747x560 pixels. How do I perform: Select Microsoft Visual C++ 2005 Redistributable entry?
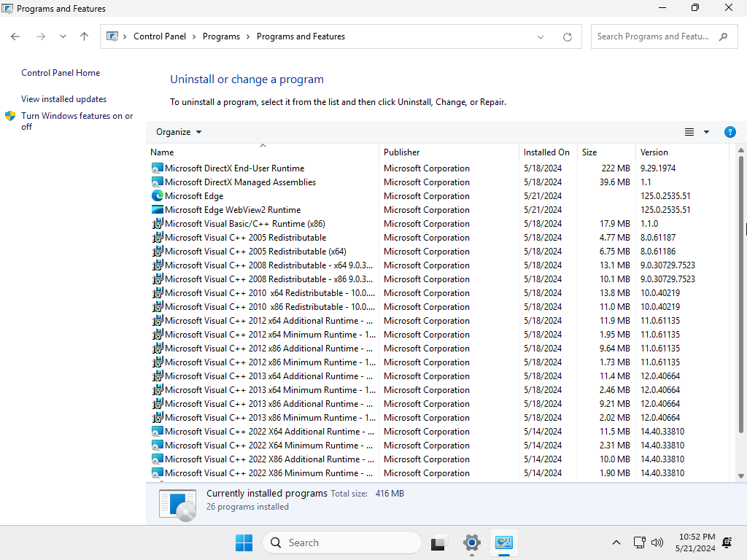(x=245, y=238)
